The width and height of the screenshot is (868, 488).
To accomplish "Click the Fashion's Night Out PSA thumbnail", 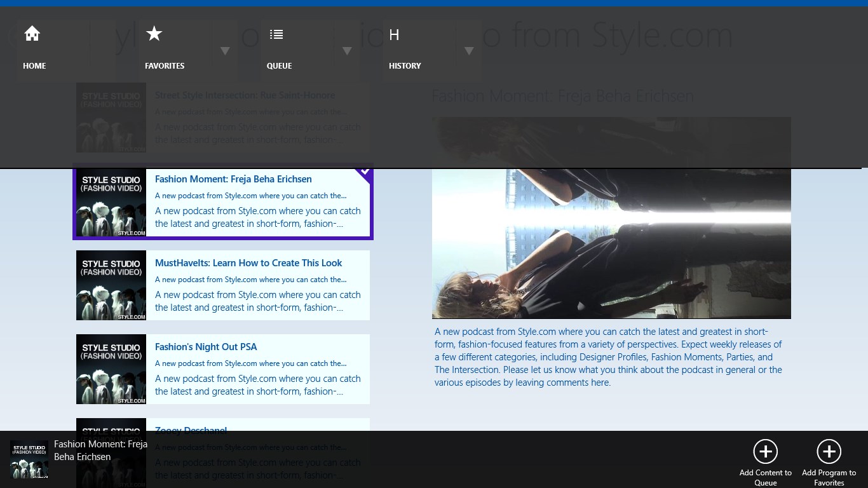I will pos(111,369).
